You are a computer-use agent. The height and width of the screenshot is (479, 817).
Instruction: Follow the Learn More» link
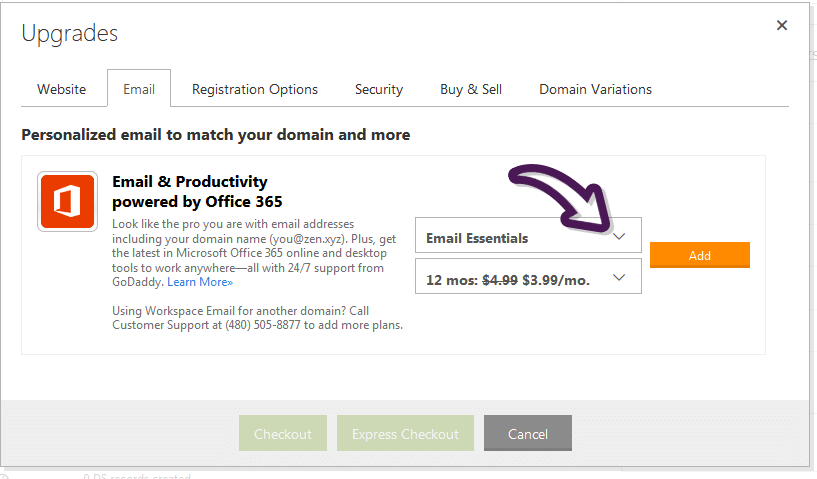coord(200,282)
